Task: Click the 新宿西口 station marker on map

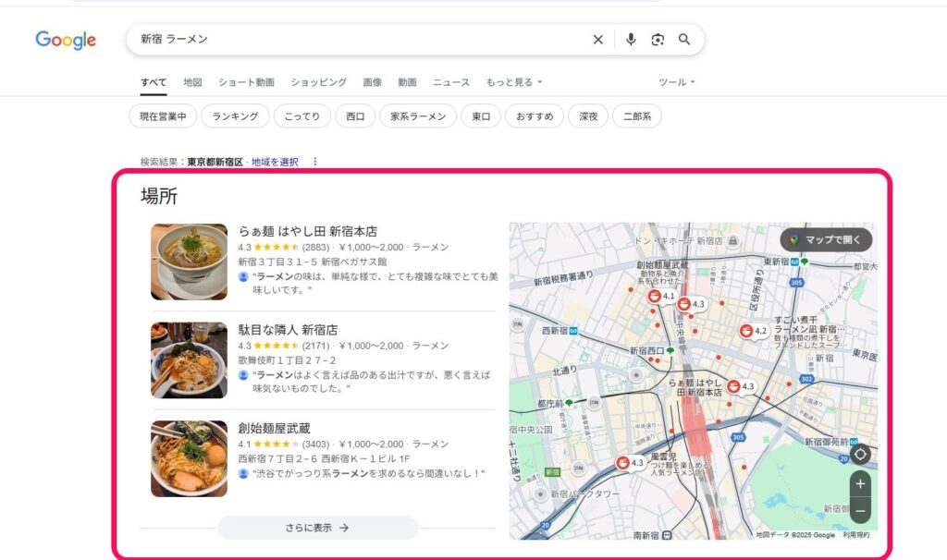Action: coord(670,350)
